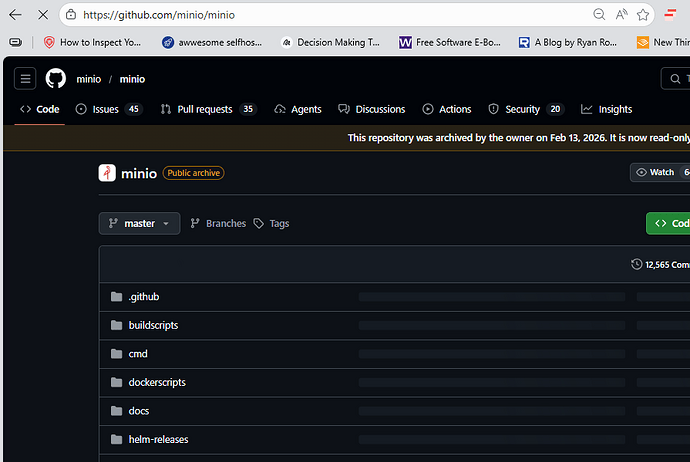This screenshot has height=462, width=690.
Task: Expand the master branch dropdown
Action: coord(139,223)
